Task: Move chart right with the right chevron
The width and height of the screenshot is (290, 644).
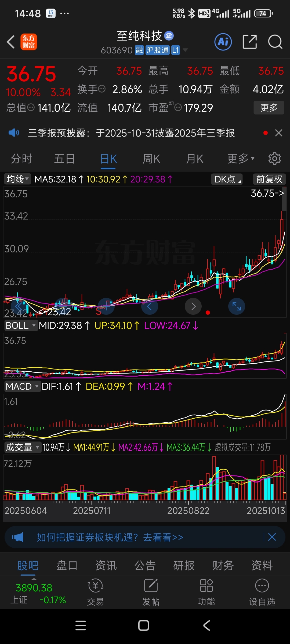Action: click(x=193, y=306)
